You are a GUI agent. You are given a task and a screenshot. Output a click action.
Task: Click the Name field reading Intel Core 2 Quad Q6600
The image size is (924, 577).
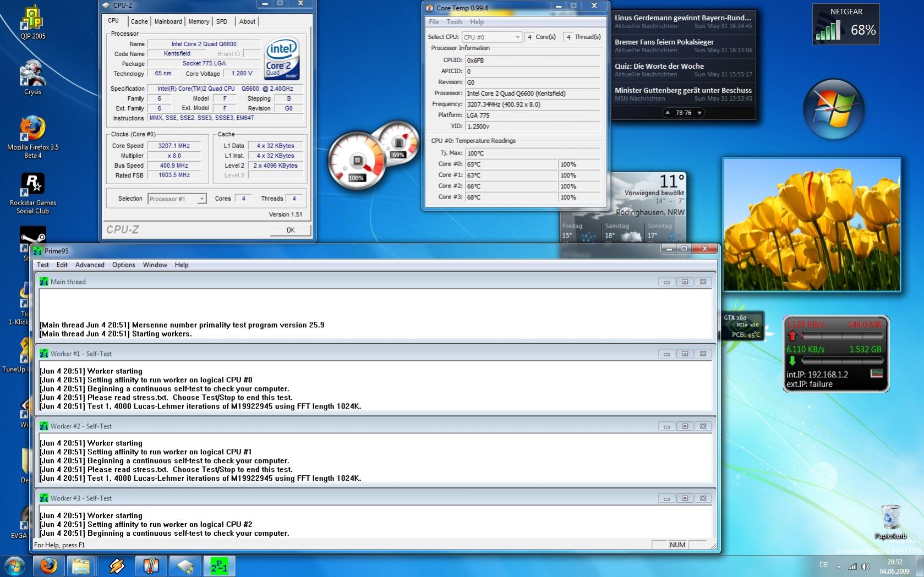(204, 44)
